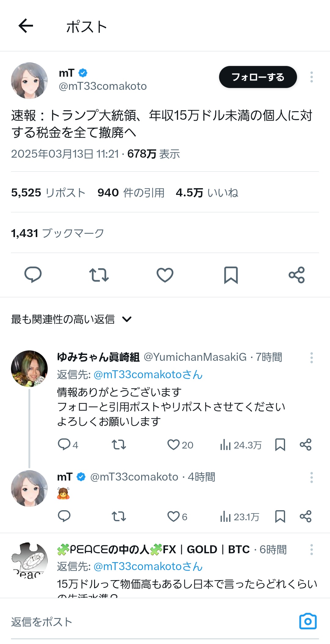Open more options for ゆみちゃん眞崎組 reply

[311, 357]
